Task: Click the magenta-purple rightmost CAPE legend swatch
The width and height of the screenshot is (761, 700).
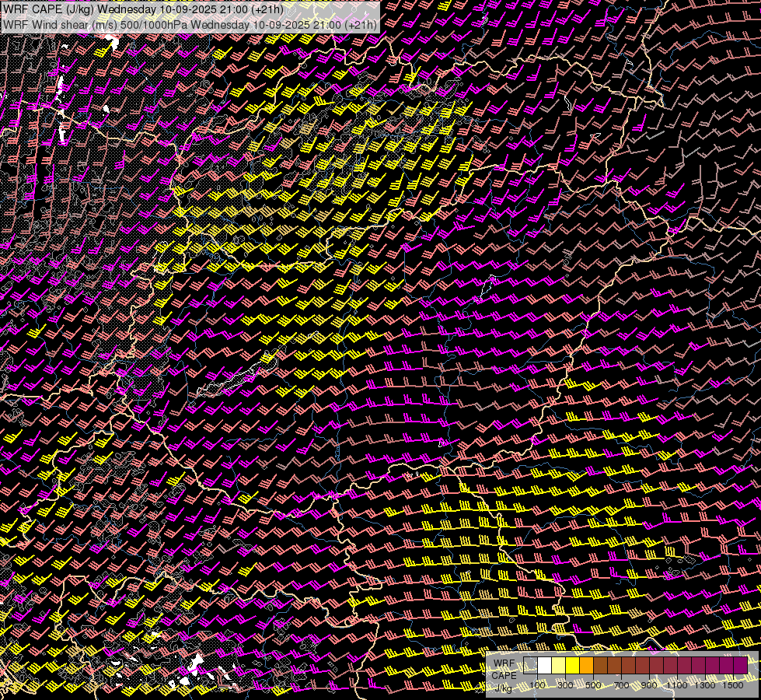Action: click(740, 665)
